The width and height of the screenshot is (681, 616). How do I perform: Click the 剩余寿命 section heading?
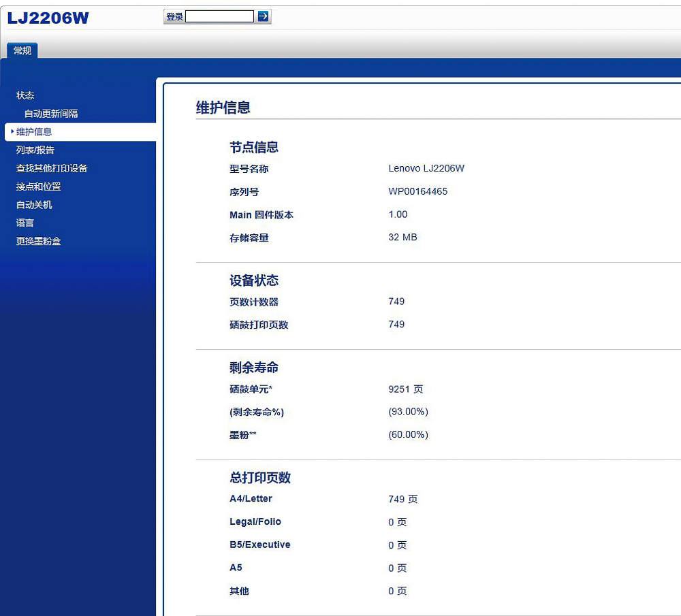254,367
